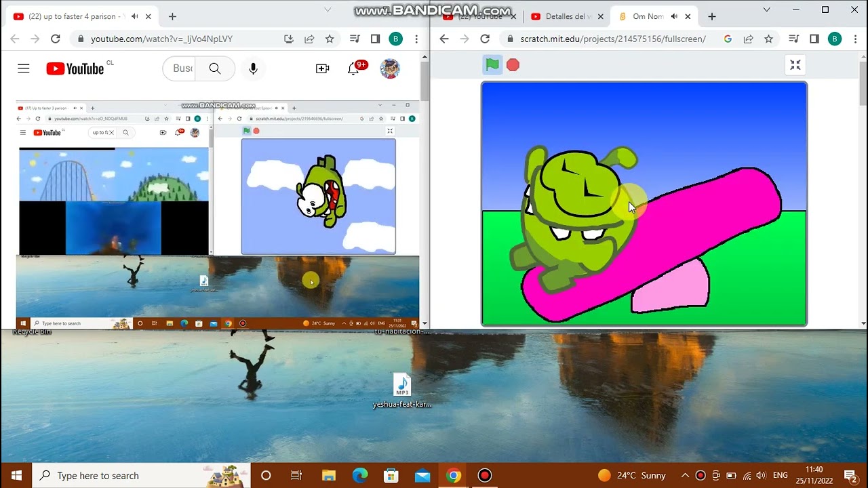Mute the Om Nom tab audio
868x488 pixels.
(675, 16)
